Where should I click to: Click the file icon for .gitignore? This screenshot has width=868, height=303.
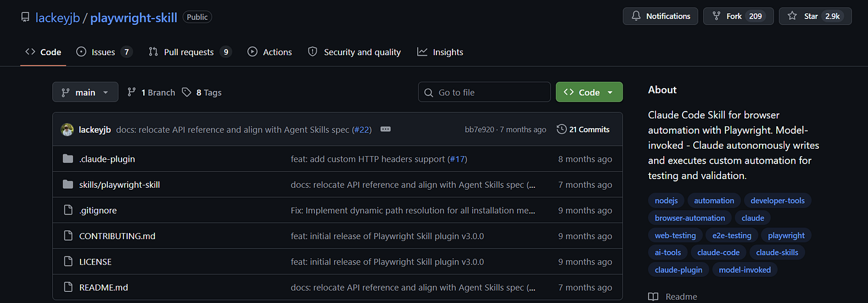click(68, 211)
